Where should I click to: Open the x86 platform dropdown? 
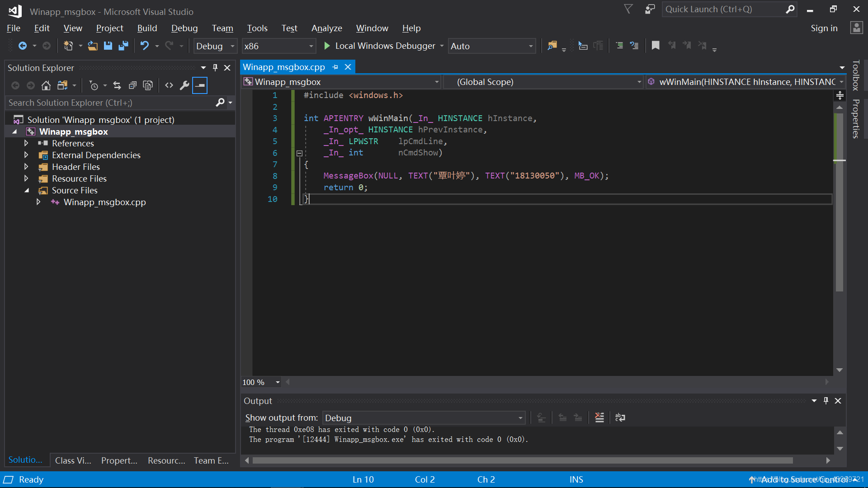[278, 46]
